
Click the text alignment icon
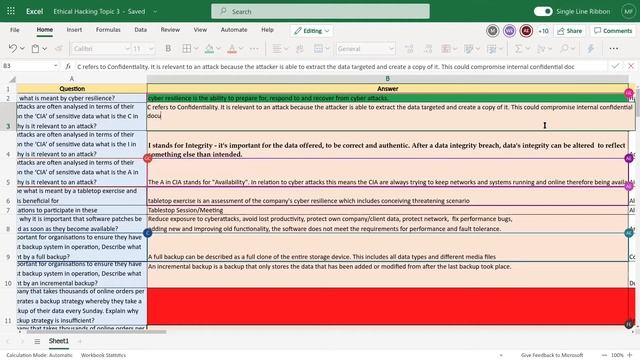coord(277,49)
